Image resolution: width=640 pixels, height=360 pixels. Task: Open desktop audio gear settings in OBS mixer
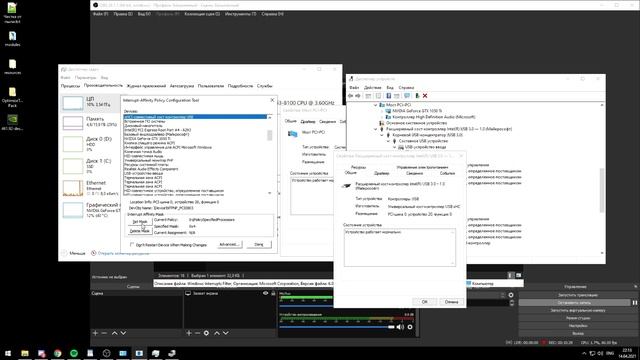(x=410, y=327)
